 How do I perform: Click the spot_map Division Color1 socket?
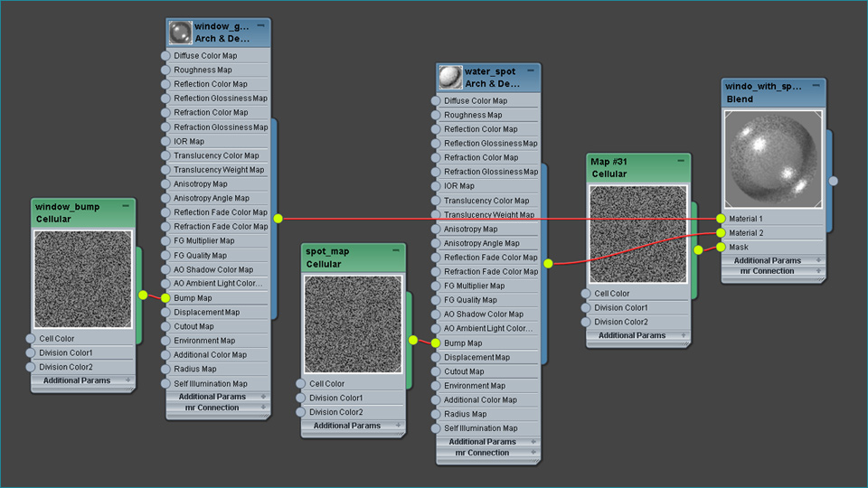tap(300, 398)
